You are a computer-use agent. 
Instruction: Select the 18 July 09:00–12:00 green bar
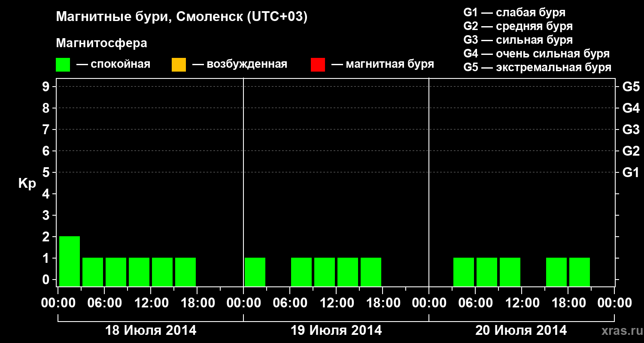pyautogui.click(x=139, y=272)
